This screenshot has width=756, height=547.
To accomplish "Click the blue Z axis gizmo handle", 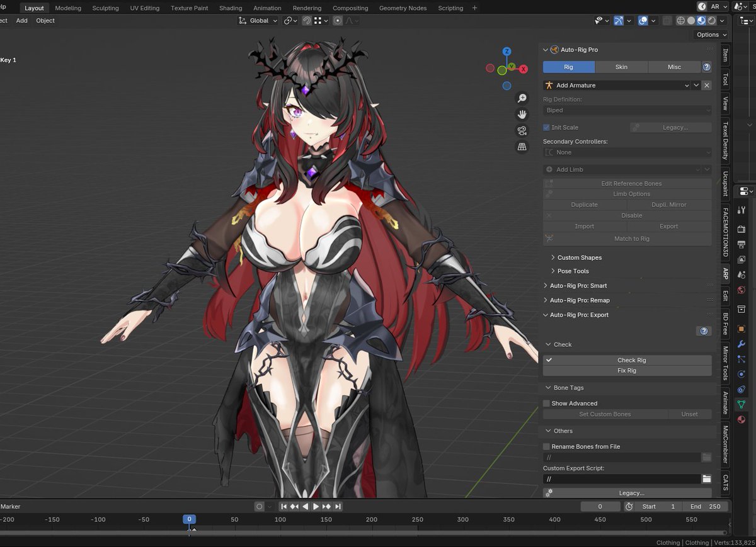I will 507,51.
